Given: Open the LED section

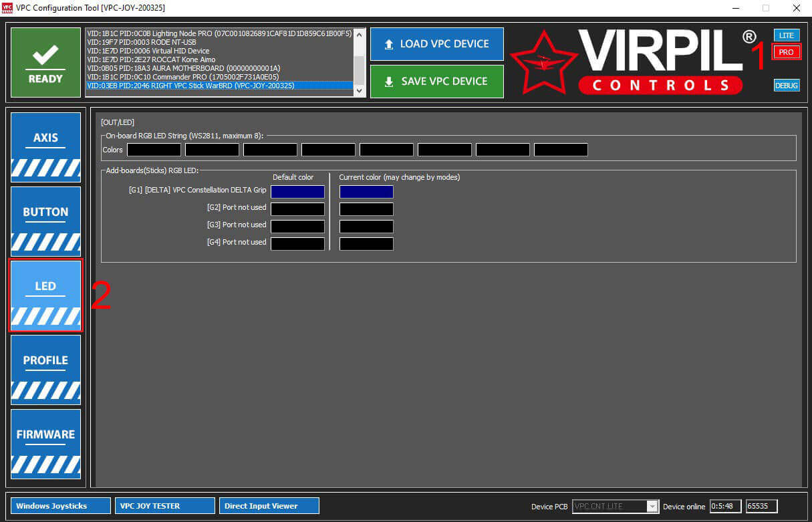Looking at the screenshot, I should coord(46,295).
